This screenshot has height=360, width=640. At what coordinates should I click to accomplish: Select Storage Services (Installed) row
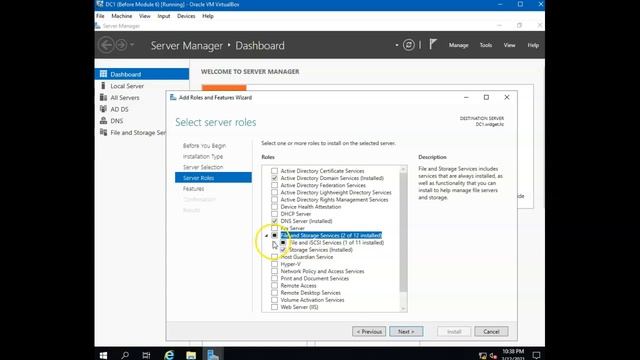coord(320,250)
